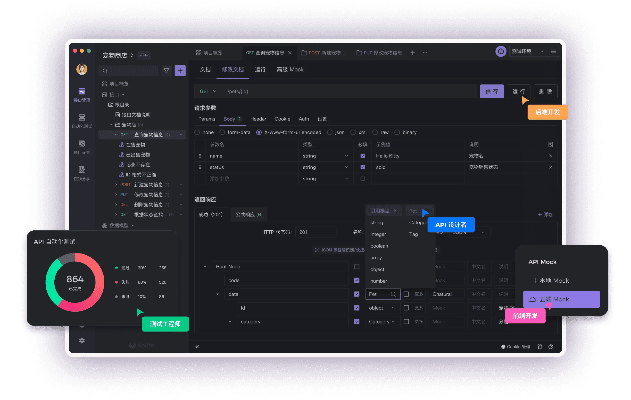Click the trash icon in the bottom status bar
Image resolution: width=631 pixels, height=400 pixels.
540,346
